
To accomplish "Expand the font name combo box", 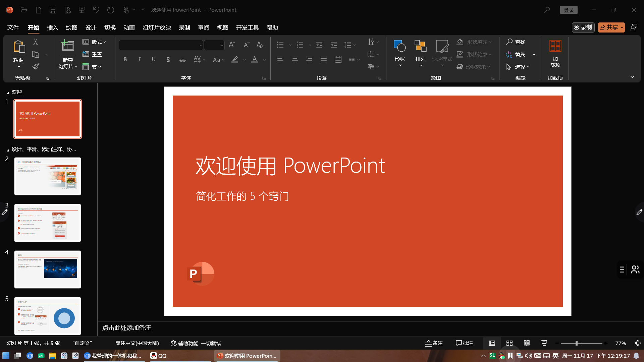I will [x=200, y=45].
